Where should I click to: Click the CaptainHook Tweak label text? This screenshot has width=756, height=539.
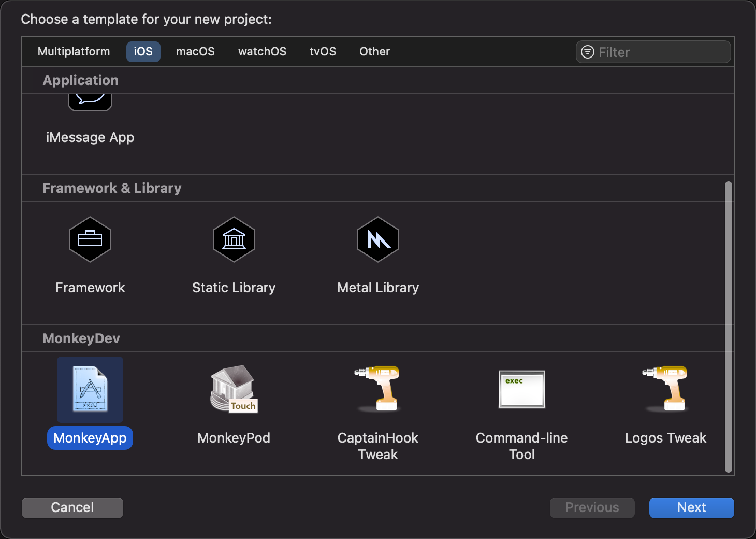point(378,446)
